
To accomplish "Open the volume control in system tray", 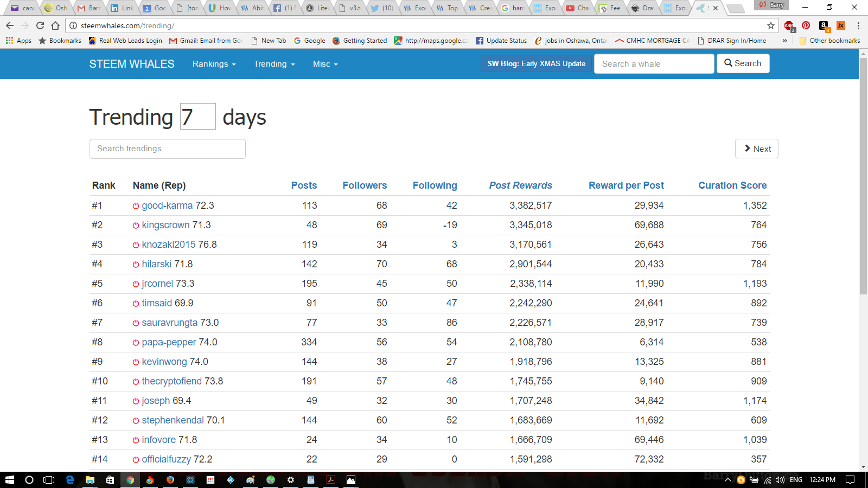I will [x=780, y=480].
